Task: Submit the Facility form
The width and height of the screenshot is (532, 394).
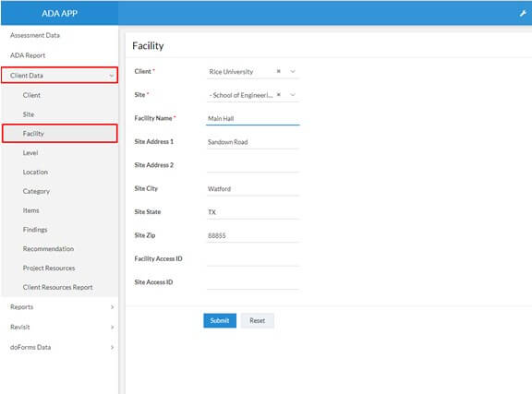Action: (220, 320)
